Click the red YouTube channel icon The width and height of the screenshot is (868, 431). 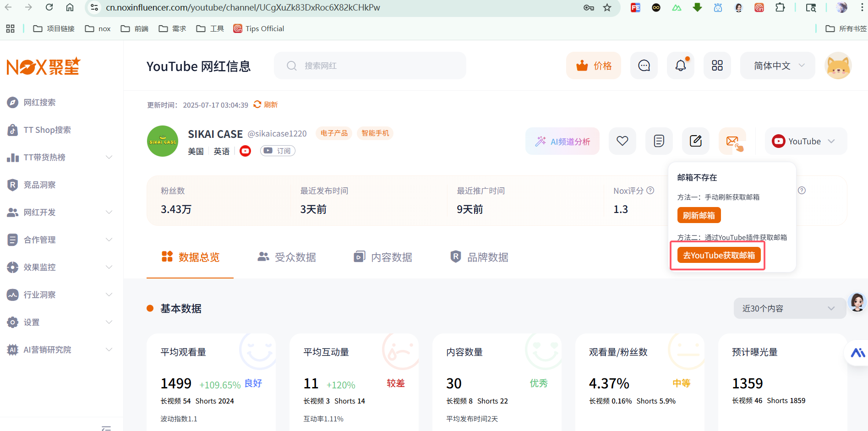point(246,151)
